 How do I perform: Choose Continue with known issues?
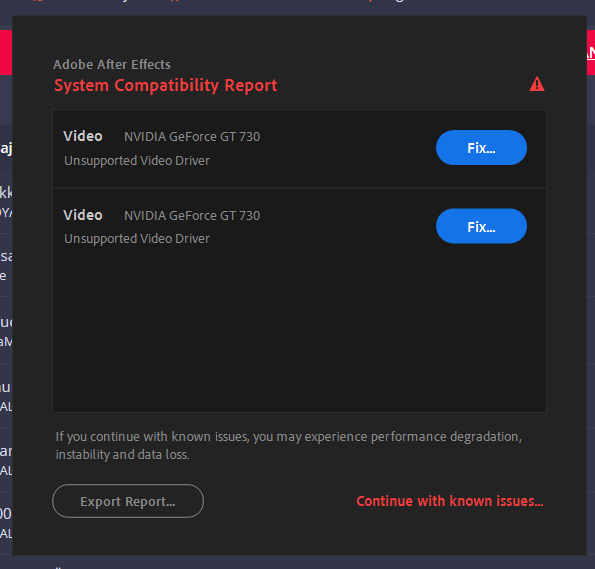(x=450, y=501)
